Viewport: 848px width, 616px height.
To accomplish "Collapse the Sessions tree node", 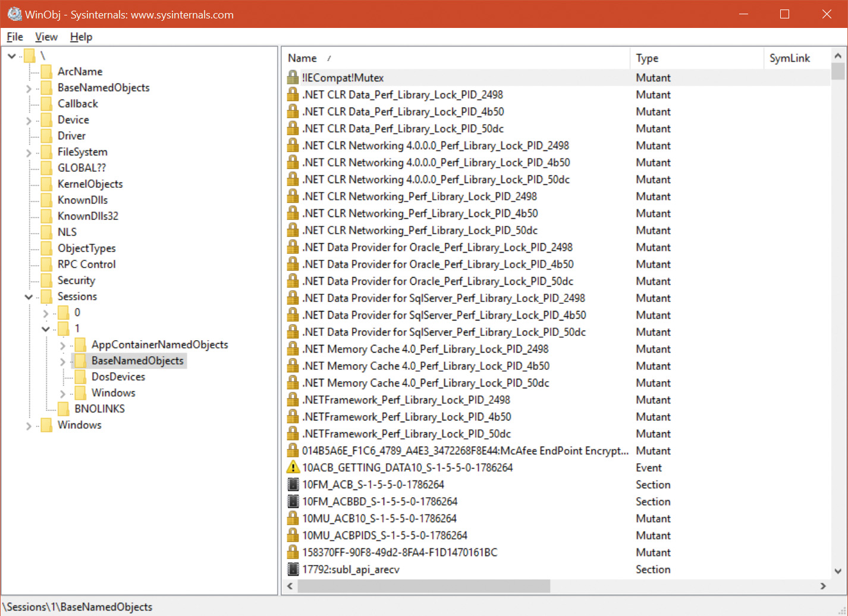I will (29, 297).
